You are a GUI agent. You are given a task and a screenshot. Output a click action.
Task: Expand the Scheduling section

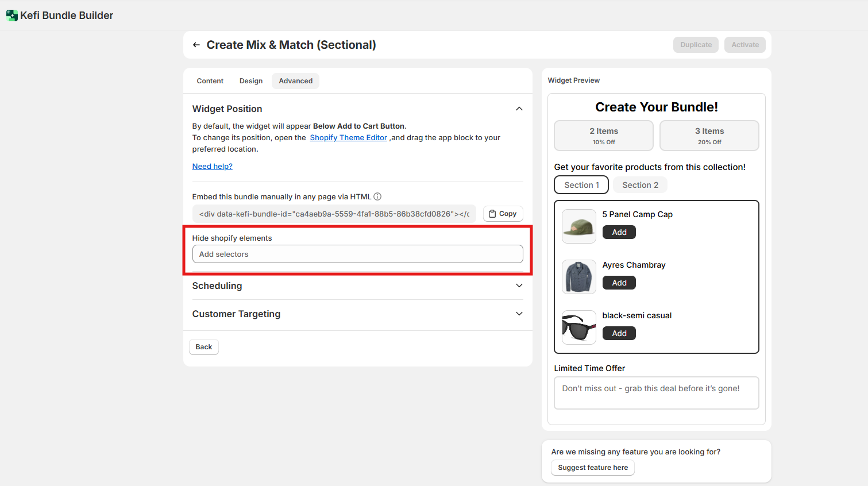(519, 286)
